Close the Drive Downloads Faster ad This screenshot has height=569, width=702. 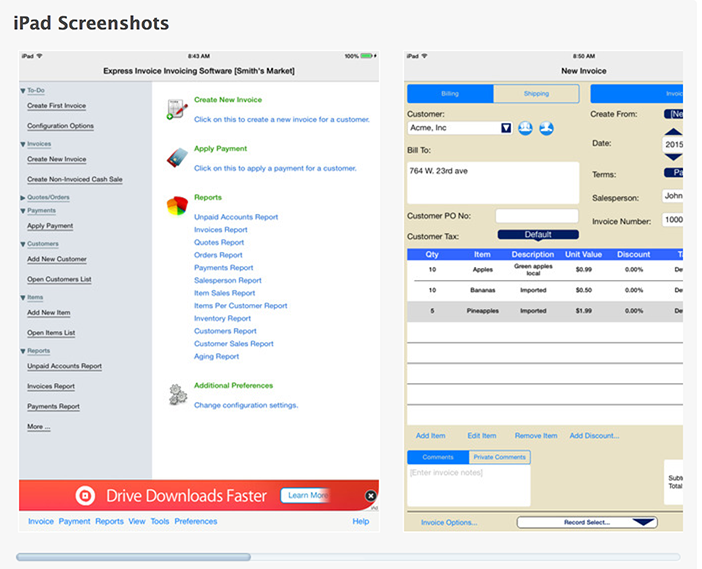(370, 496)
